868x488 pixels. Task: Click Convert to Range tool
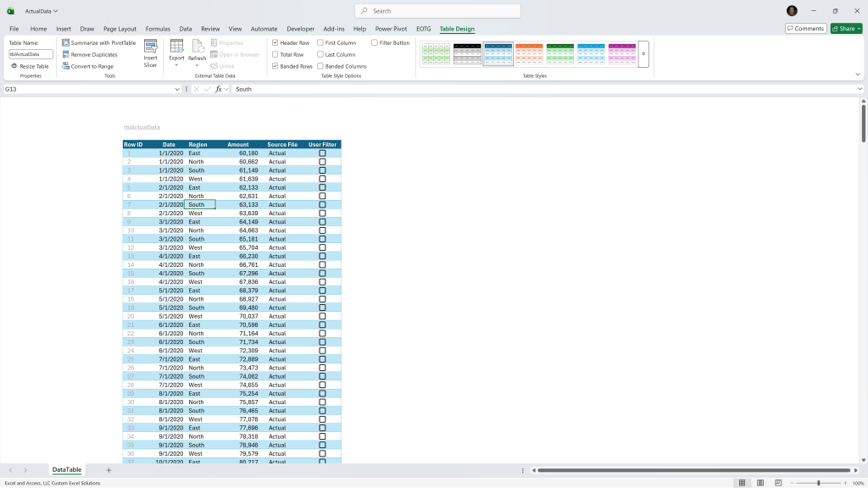pyautogui.click(x=88, y=66)
